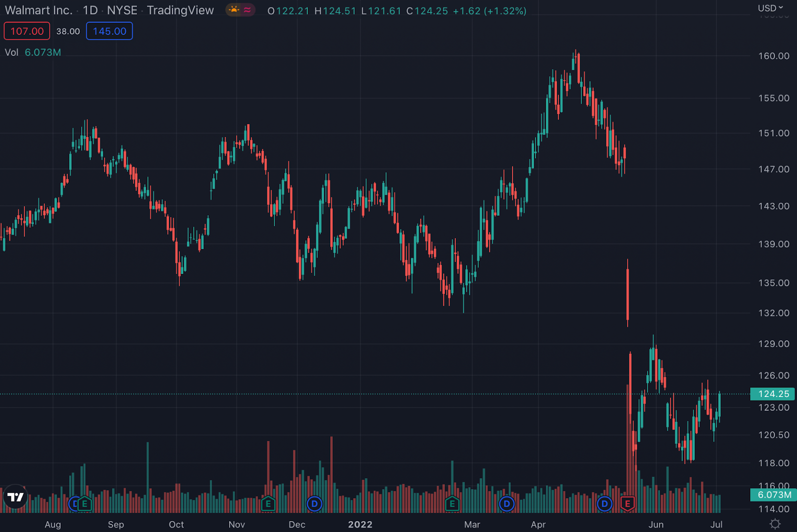Screen dimensions: 797x532
Task: Open the USD currency dropdown
Action: click(x=770, y=8)
